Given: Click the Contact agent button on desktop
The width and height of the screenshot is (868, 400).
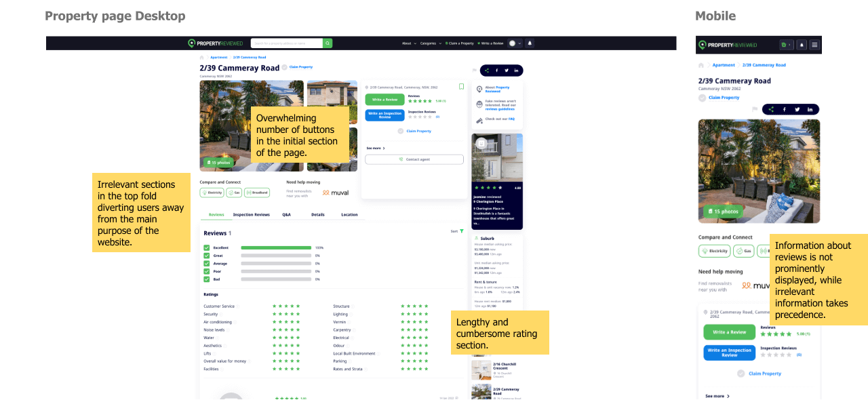Looking at the screenshot, I should click(414, 159).
